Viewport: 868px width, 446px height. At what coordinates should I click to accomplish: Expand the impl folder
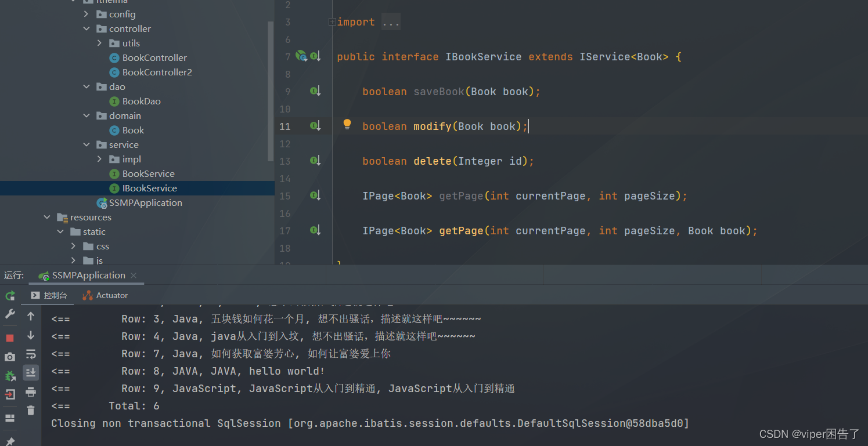point(99,159)
